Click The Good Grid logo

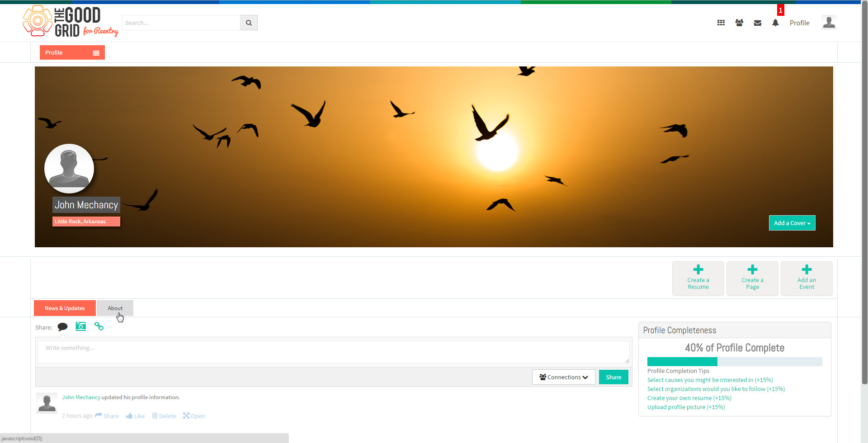pyautogui.click(x=71, y=21)
